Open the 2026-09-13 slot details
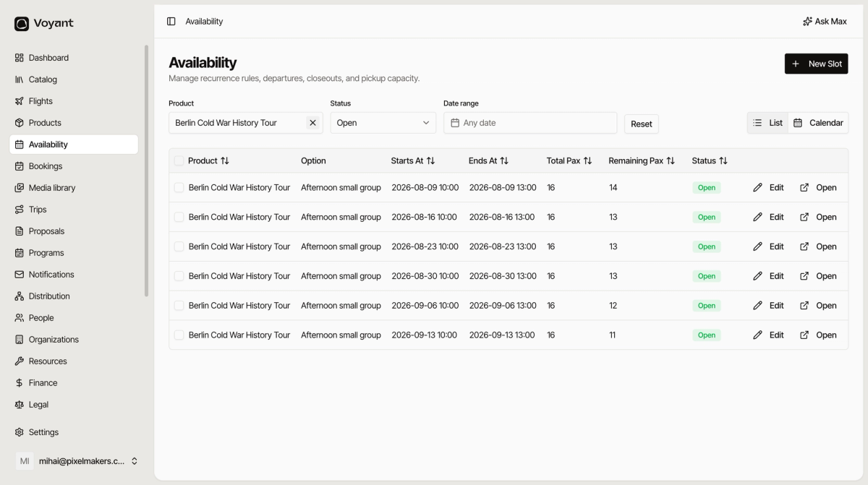Image resolution: width=868 pixels, height=485 pixels. point(818,335)
